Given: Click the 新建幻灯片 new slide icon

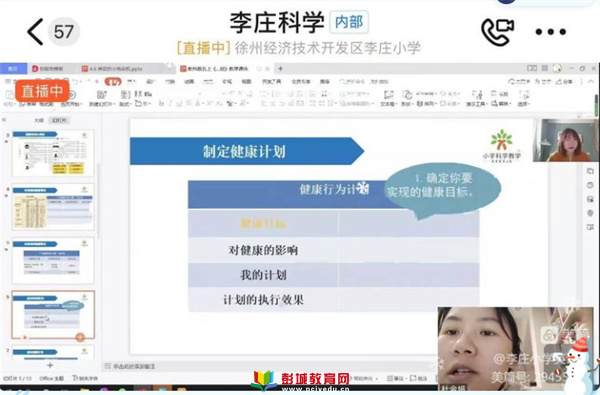Looking at the screenshot, I should tap(101, 95).
